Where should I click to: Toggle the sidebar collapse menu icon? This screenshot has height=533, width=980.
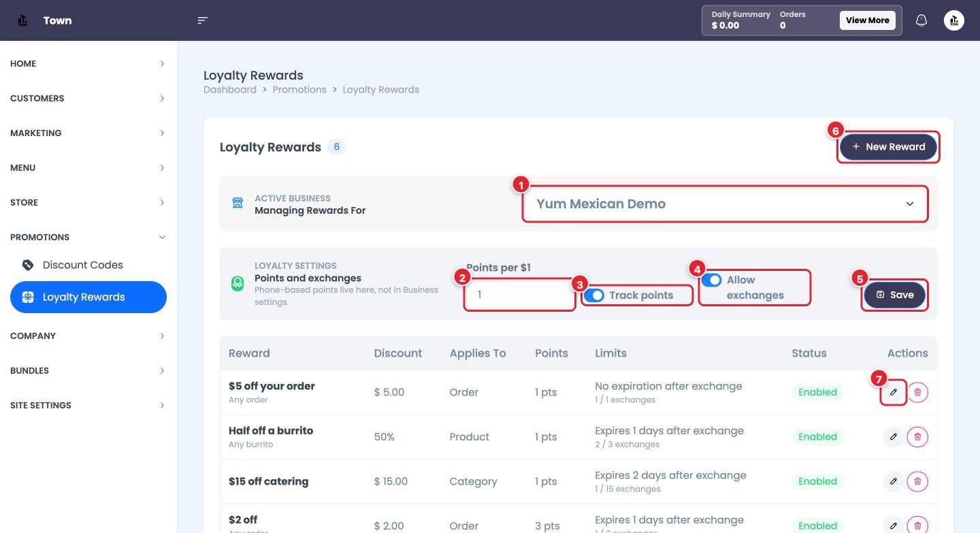tap(202, 20)
